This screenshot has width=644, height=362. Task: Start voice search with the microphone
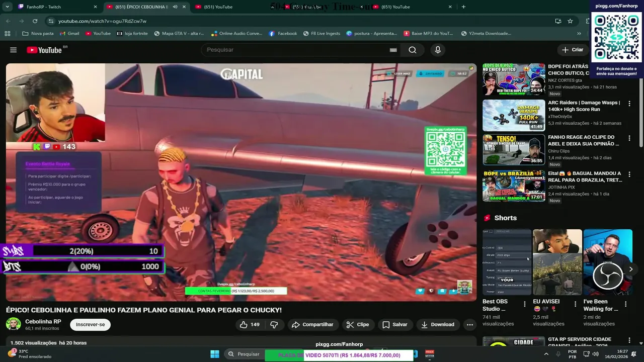[x=438, y=50]
